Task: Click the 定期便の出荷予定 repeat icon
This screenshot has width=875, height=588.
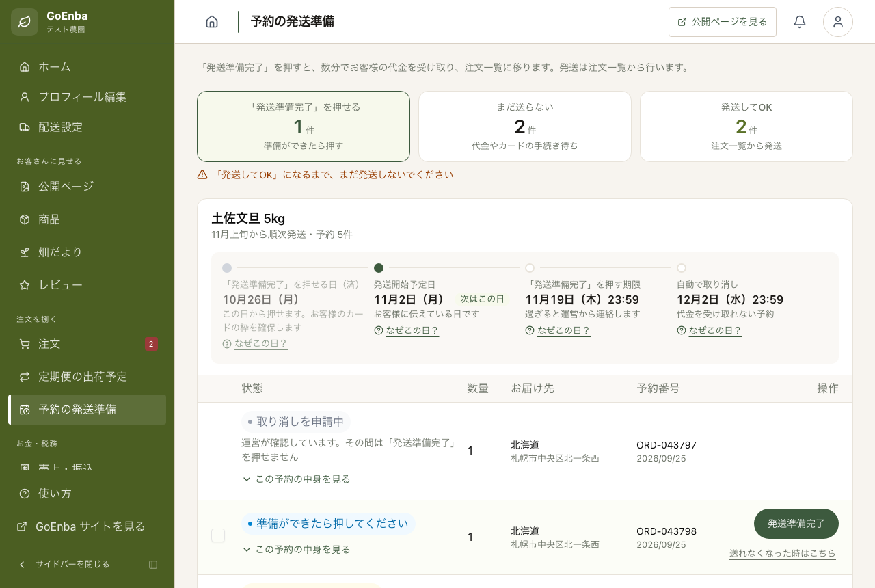Action: click(x=25, y=377)
